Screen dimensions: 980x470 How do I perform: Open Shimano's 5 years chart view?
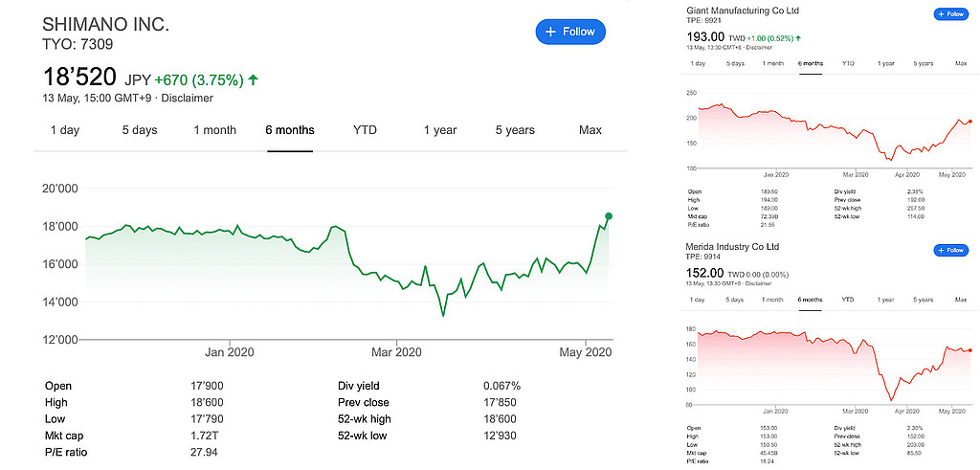tap(516, 130)
